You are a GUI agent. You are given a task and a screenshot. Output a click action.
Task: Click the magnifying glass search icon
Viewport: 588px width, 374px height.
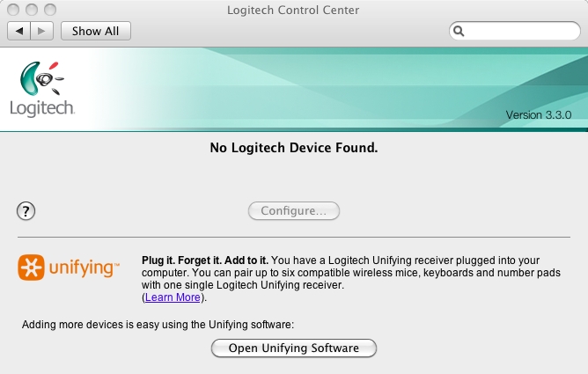(459, 31)
